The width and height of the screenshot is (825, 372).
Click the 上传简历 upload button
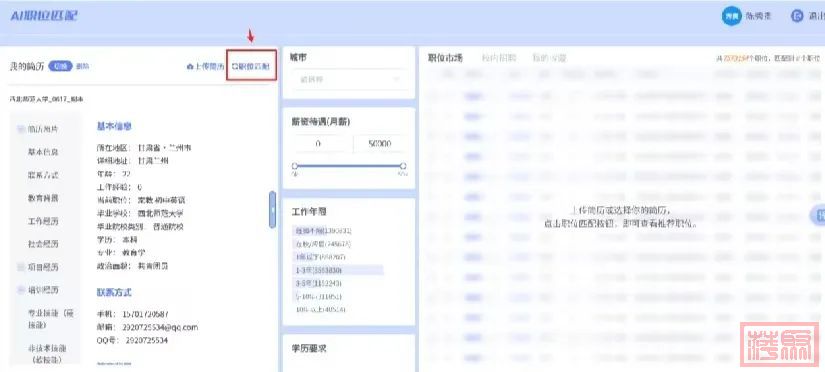pyautogui.click(x=206, y=67)
